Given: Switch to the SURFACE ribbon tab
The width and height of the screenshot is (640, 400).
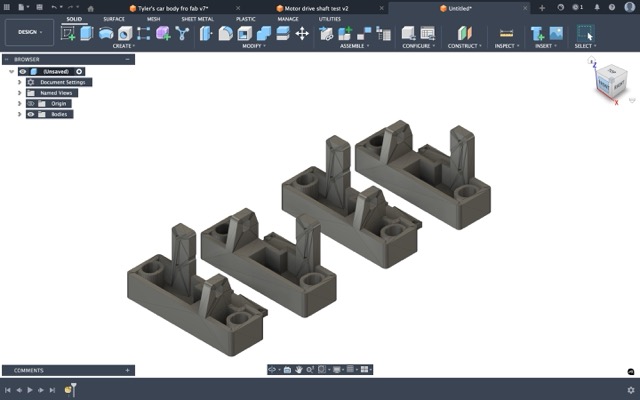Looking at the screenshot, I should [114, 19].
